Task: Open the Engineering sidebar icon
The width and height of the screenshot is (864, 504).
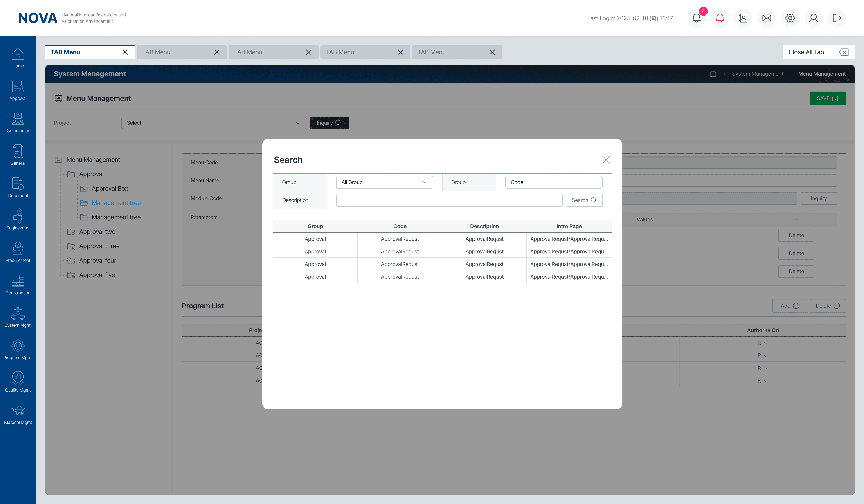Action: coord(18,219)
